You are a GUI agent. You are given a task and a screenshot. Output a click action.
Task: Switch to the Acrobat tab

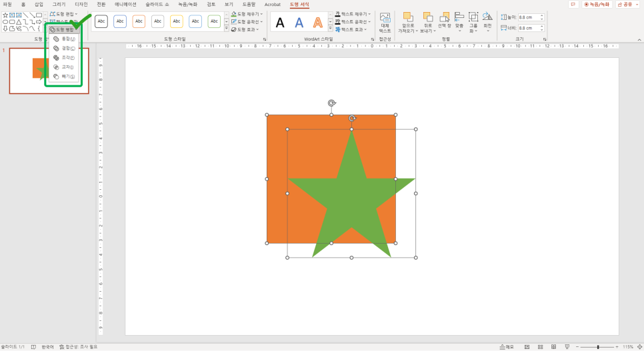(x=272, y=5)
